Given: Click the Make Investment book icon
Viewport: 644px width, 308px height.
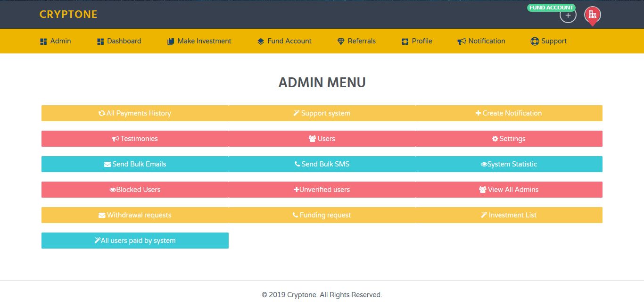Looking at the screenshot, I should tap(170, 41).
